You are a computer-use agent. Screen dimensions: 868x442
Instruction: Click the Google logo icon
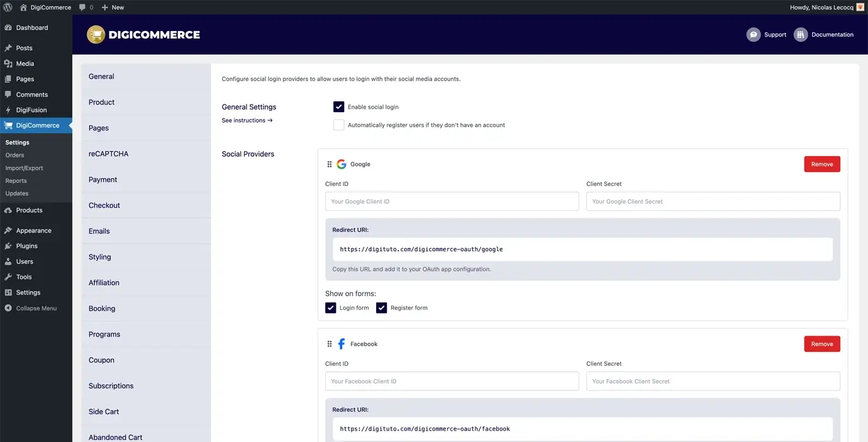[x=342, y=164]
